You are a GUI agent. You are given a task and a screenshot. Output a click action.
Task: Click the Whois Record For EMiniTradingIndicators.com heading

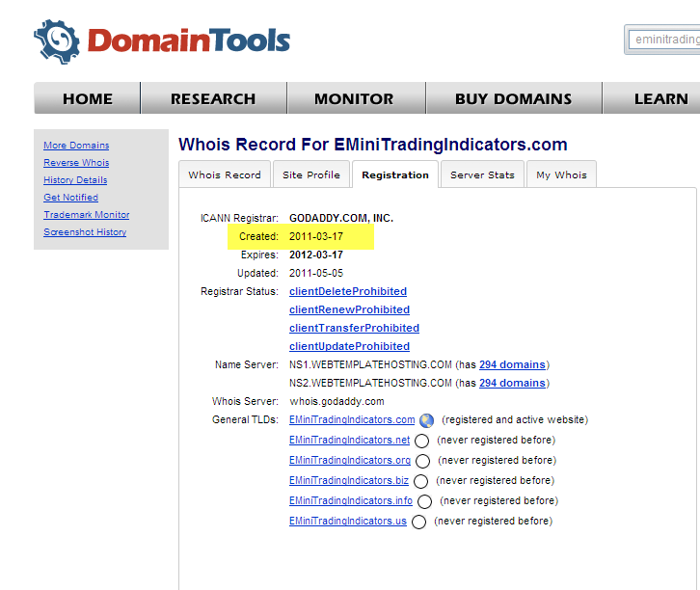373,145
